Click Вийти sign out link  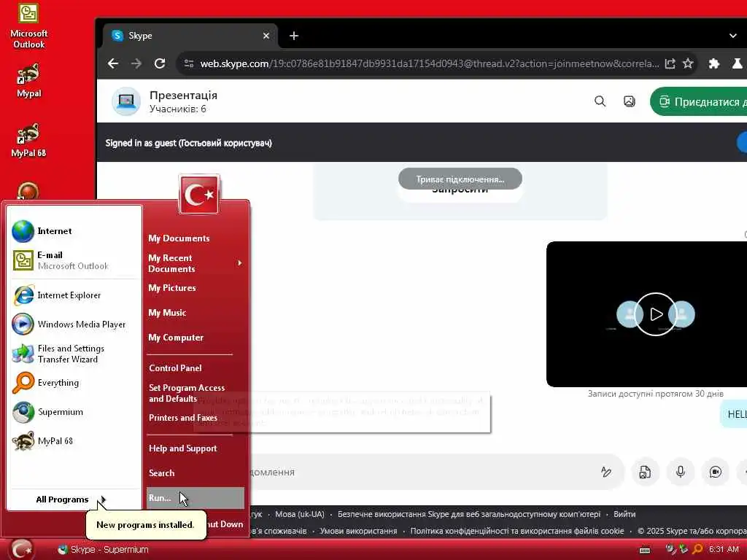(624, 514)
